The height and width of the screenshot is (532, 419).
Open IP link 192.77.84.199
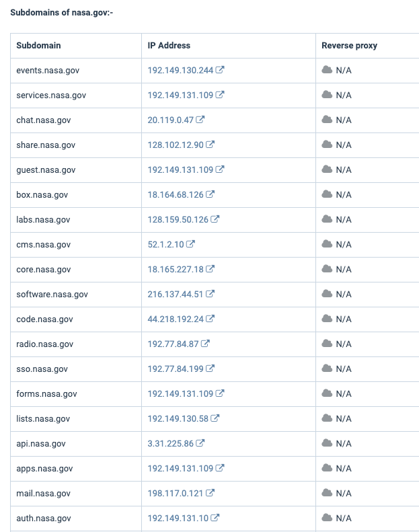pyautogui.click(x=176, y=369)
